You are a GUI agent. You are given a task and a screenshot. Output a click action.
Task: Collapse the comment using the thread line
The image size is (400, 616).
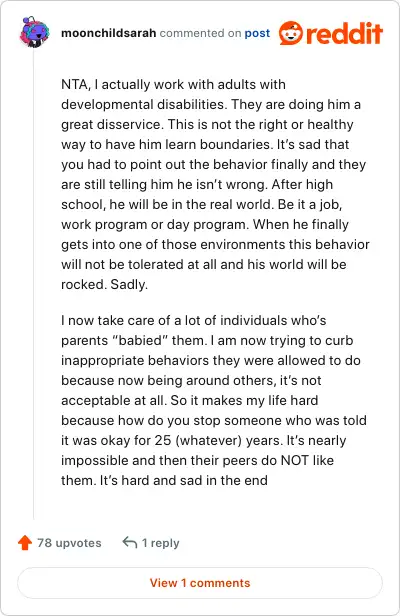[x=33, y=284]
